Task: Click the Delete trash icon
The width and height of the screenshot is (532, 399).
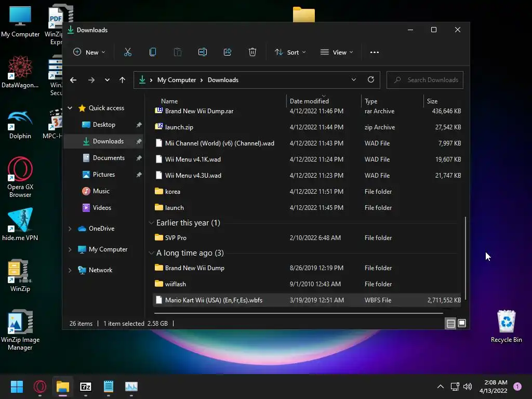Action: coord(252,52)
